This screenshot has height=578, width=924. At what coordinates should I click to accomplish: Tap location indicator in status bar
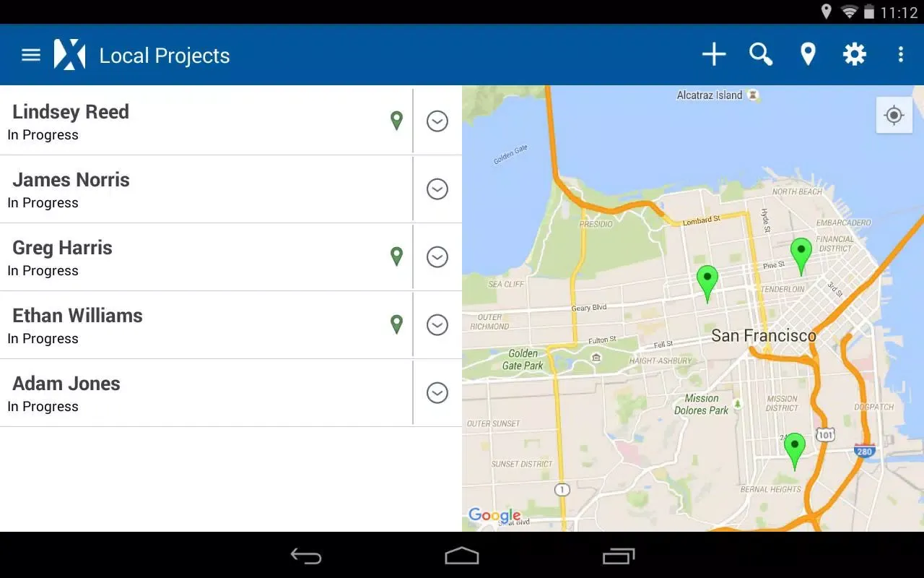(x=827, y=12)
